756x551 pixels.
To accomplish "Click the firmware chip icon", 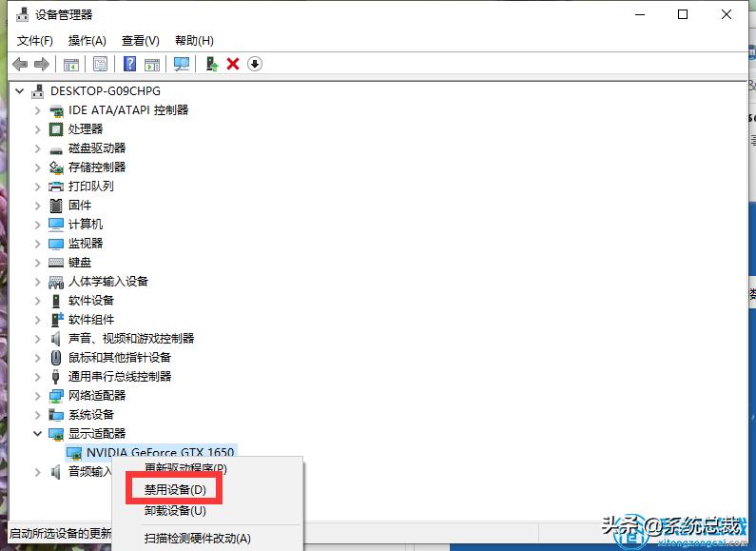I will click(x=56, y=206).
